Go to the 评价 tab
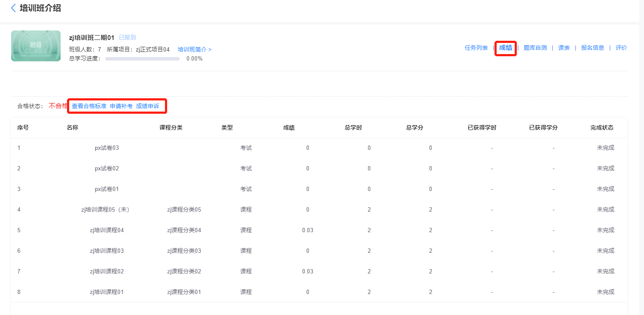 pyautogui.click(x=621, y=48)
